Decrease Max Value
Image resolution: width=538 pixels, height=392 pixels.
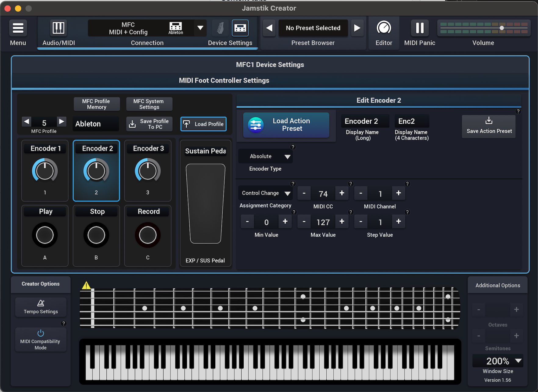tap(304, 222)
